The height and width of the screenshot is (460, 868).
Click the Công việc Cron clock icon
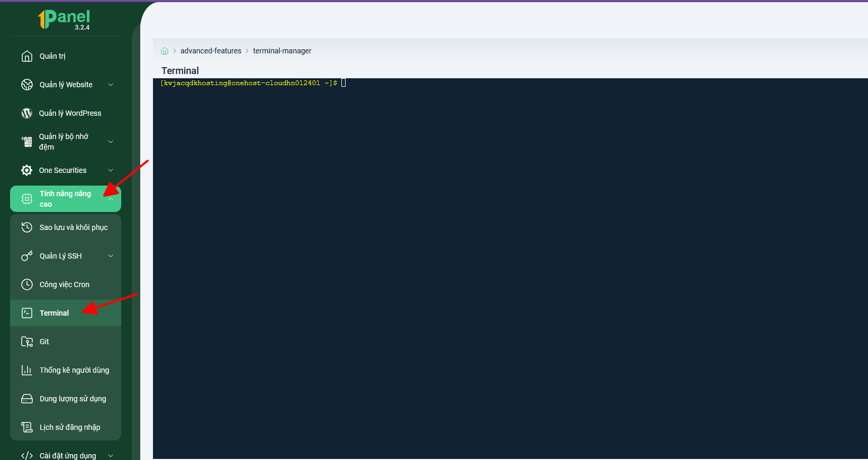click(27, 284)
